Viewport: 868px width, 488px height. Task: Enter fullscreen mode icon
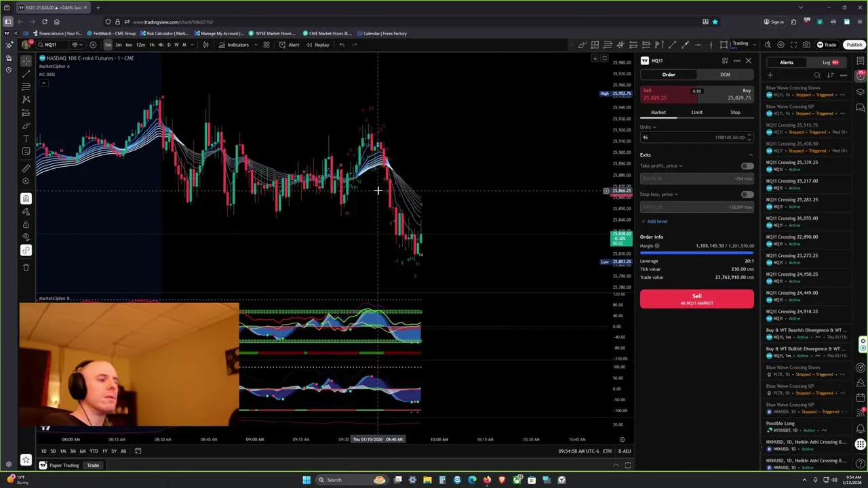[x=793, y=45]
